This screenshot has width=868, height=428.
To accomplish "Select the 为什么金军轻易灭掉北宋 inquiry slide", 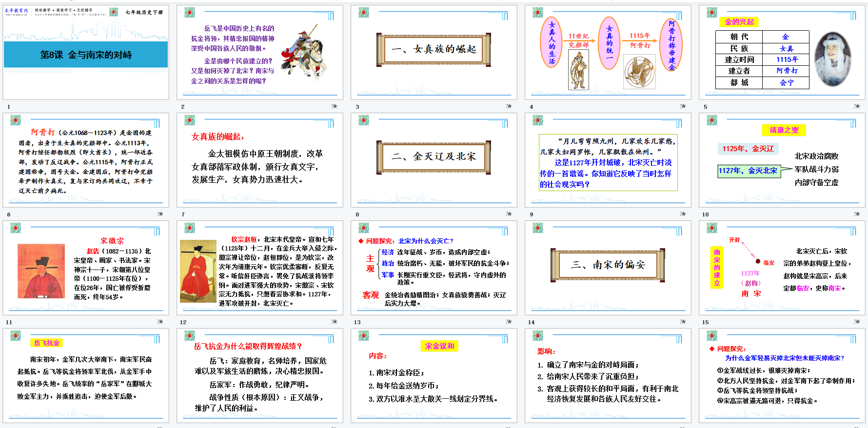I will (x=782, y=376).
